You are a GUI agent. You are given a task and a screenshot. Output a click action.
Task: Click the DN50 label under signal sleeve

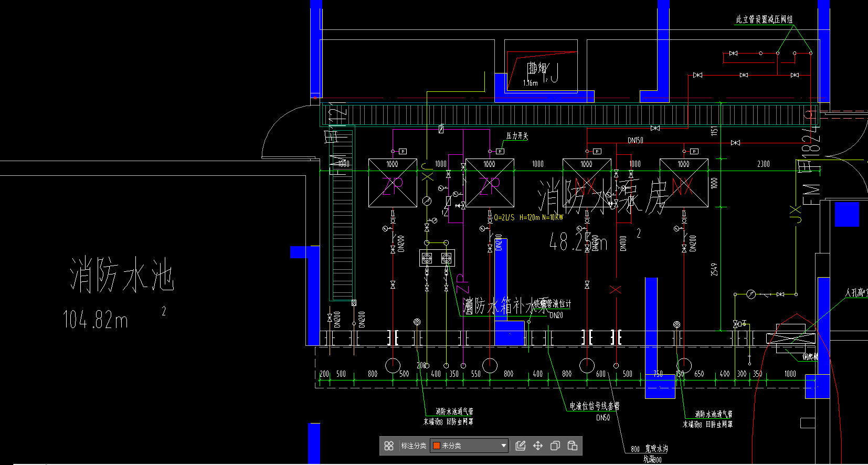[x=603, y=418]
